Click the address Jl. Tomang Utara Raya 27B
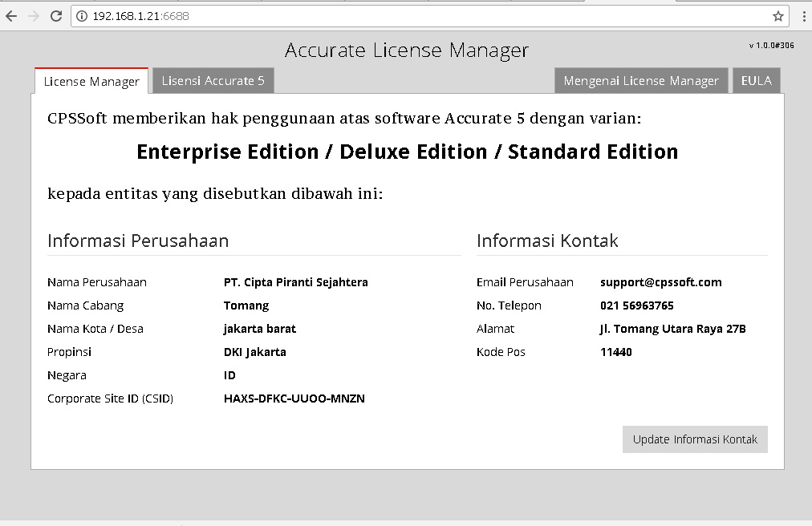 click(x=672, y=329)
